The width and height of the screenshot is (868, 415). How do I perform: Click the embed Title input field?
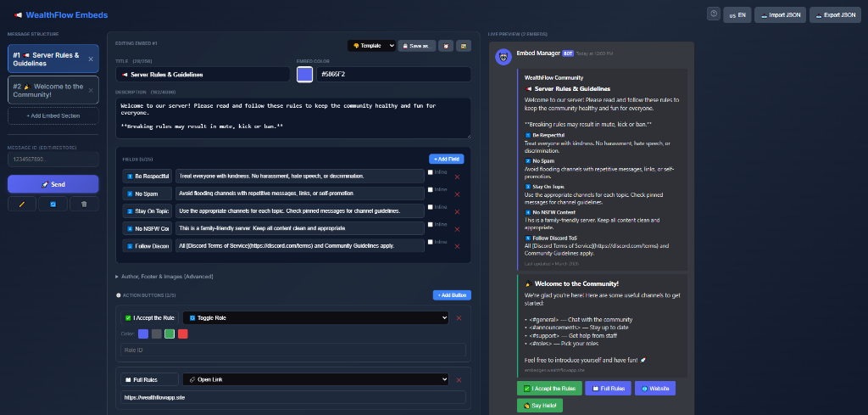(x=203, y=74)
